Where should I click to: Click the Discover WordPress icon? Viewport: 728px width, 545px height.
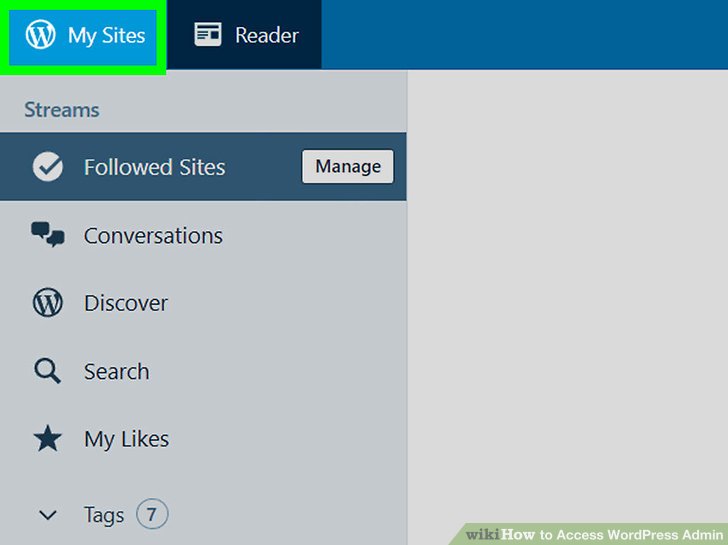click(47, 303)
